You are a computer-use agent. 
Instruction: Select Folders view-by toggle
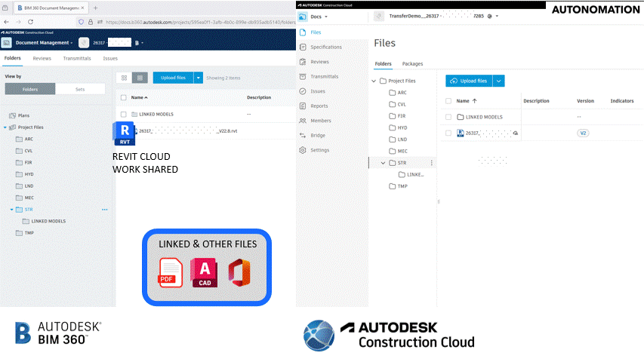30,89
